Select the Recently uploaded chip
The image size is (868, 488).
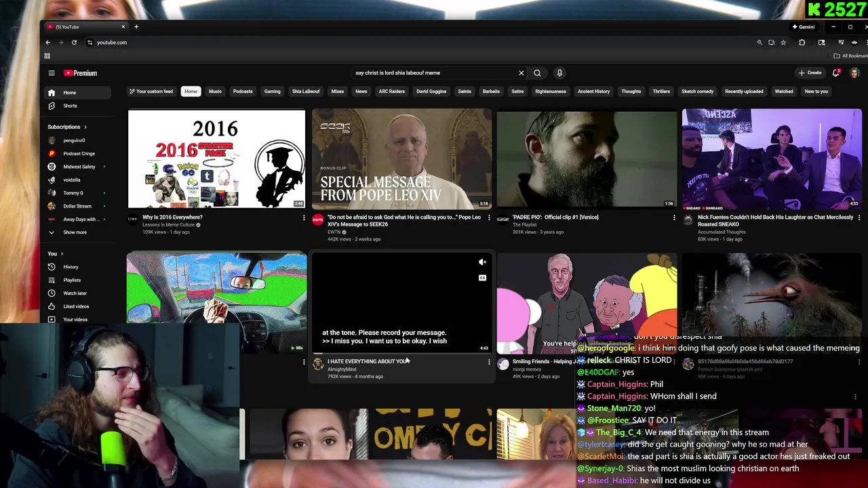click(x=744, y=91)
